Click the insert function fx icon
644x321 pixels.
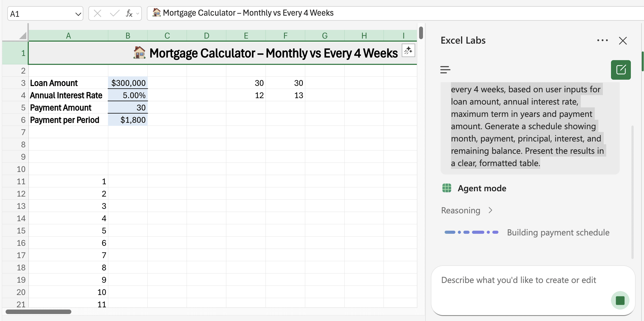(129, 13)
